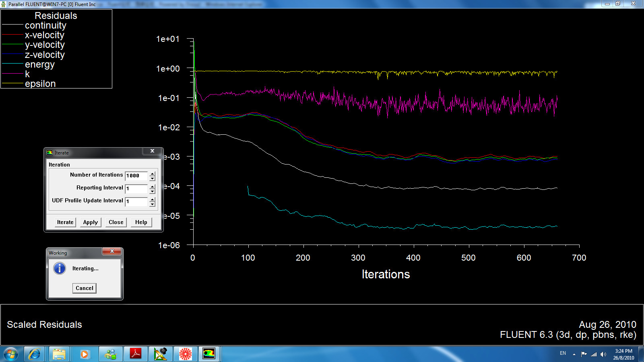Click the Number of Iterations field
The width and height of the screenshot is (644, 362).
point(136,176)
